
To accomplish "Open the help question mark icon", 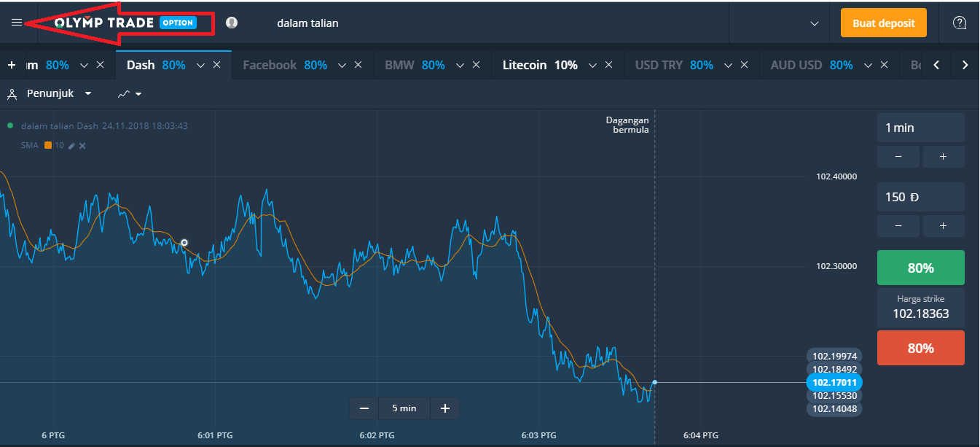I will click(x=960, y=23).
